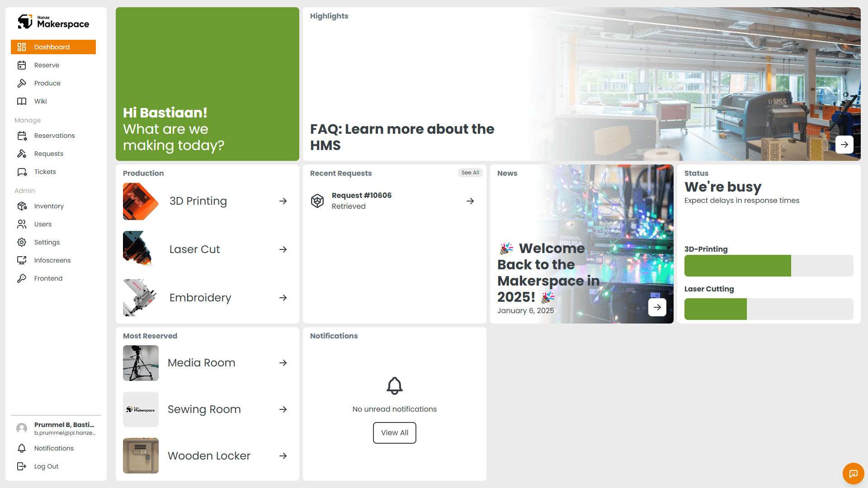This screenshot has width=868, height=488.
Task: Expand the Highlights carousel with the arrow
Action: [844, 145]
